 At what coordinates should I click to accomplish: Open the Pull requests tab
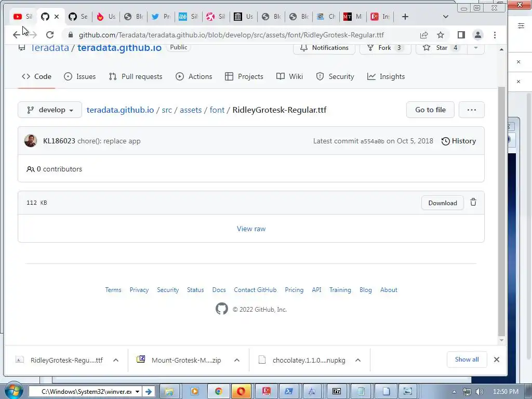pyautogui.click(x=136, y=77)
